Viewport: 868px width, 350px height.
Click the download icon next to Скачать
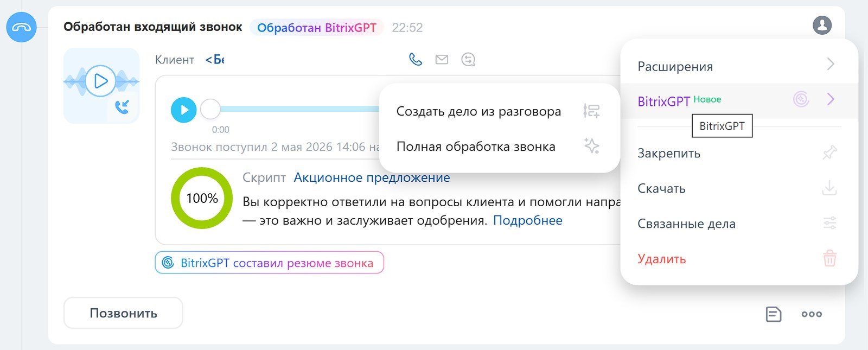(x=829, y=188)
